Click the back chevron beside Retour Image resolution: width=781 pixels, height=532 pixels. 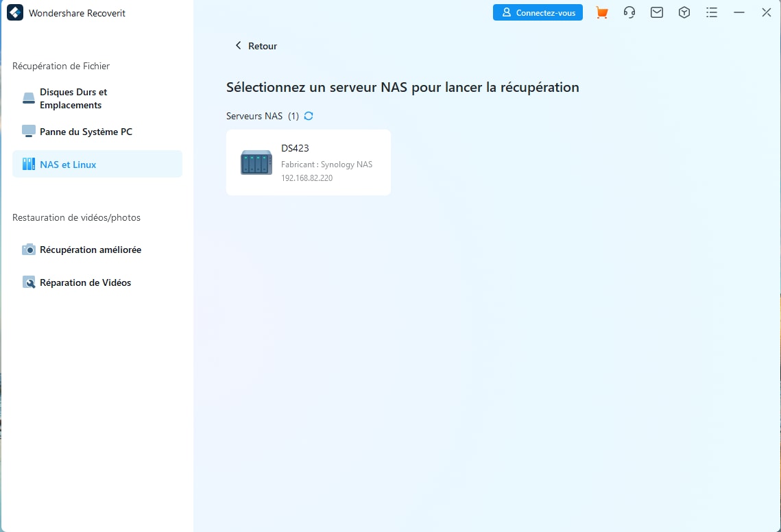pyautogui.click(x=238, y=46)
